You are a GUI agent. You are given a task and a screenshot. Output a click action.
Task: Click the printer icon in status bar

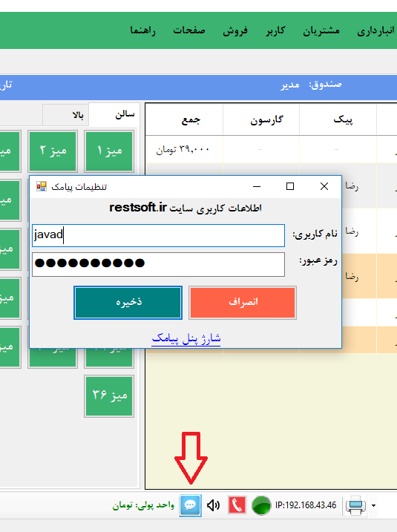(x=355, y=505)
